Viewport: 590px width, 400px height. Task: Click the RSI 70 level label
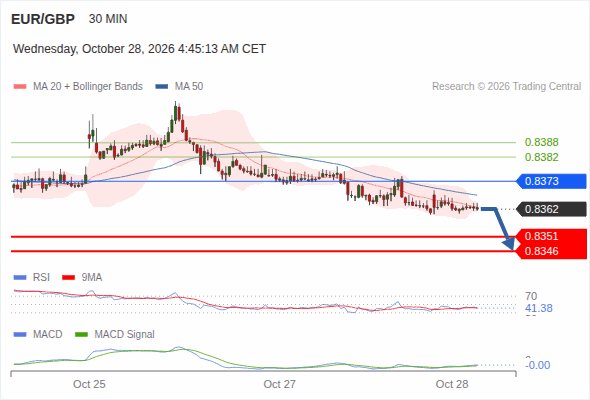pyautogui.click(x=531, y=296)
